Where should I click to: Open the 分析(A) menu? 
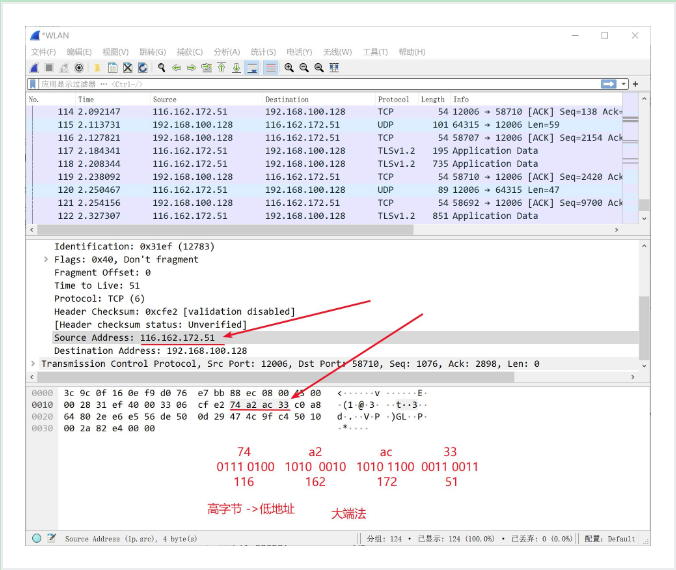point(227,52)
